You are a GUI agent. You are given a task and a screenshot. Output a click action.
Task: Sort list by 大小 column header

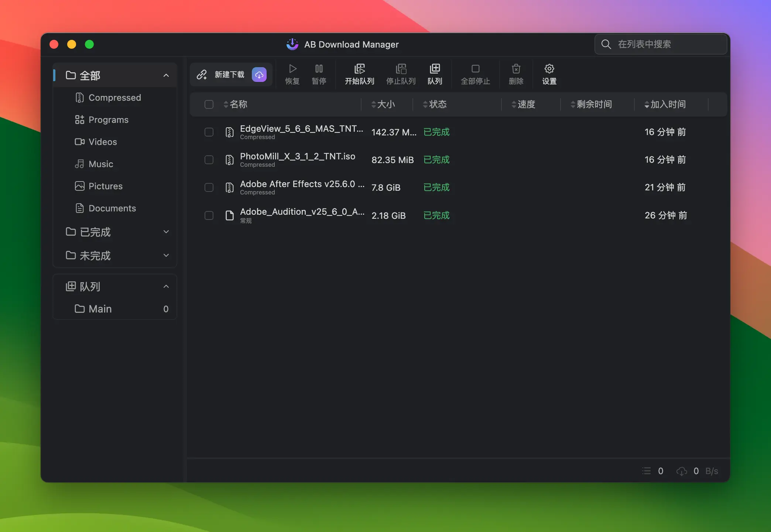tap(385, 104)
